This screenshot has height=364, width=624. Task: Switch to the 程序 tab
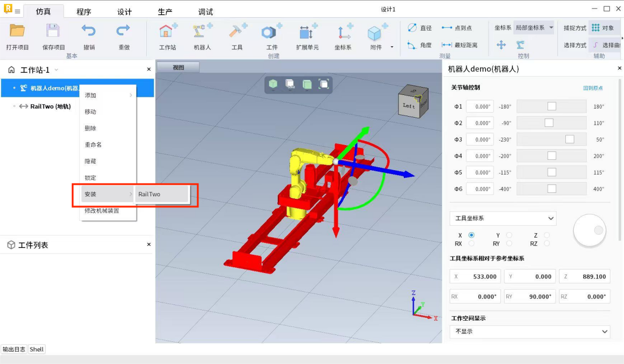click(x=84, y=12)
